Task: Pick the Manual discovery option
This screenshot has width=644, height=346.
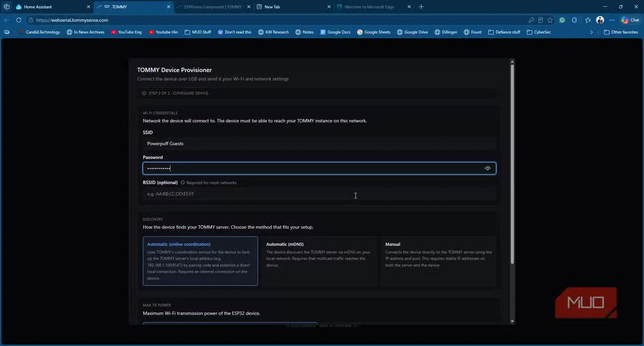Action: click(x=438, y=261)
